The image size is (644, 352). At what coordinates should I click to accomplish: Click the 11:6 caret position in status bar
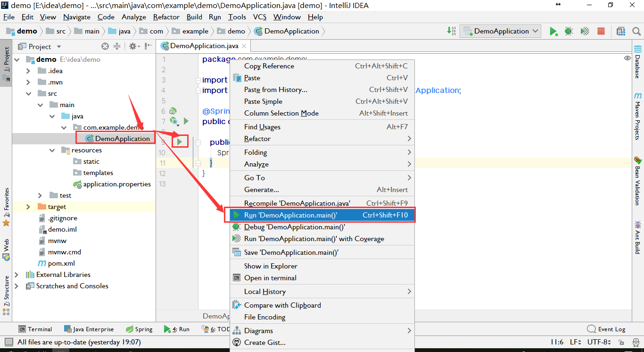(x=557, y=342)
